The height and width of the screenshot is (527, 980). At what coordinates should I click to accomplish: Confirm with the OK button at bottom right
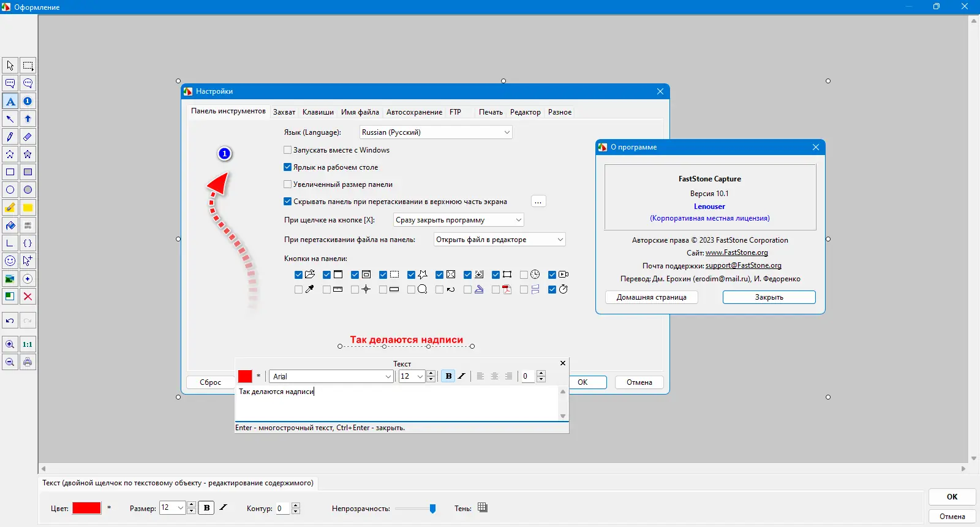(952, 497)
